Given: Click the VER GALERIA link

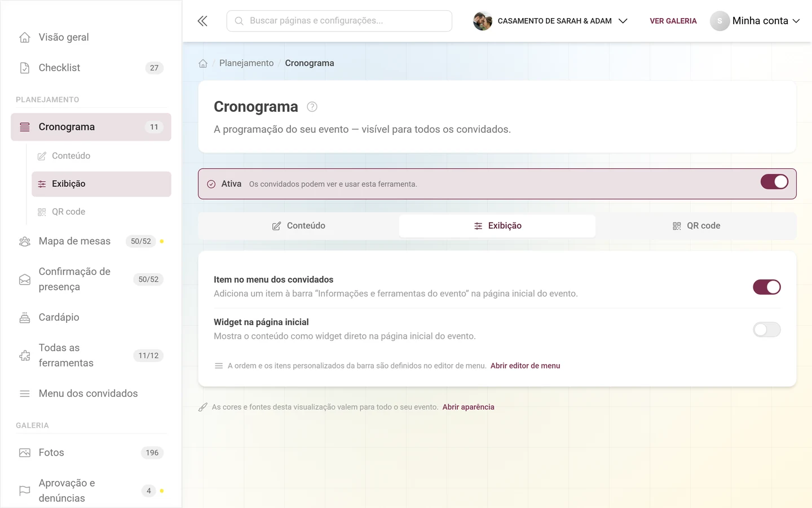Looking at the screenshot, I should point(673,21).
